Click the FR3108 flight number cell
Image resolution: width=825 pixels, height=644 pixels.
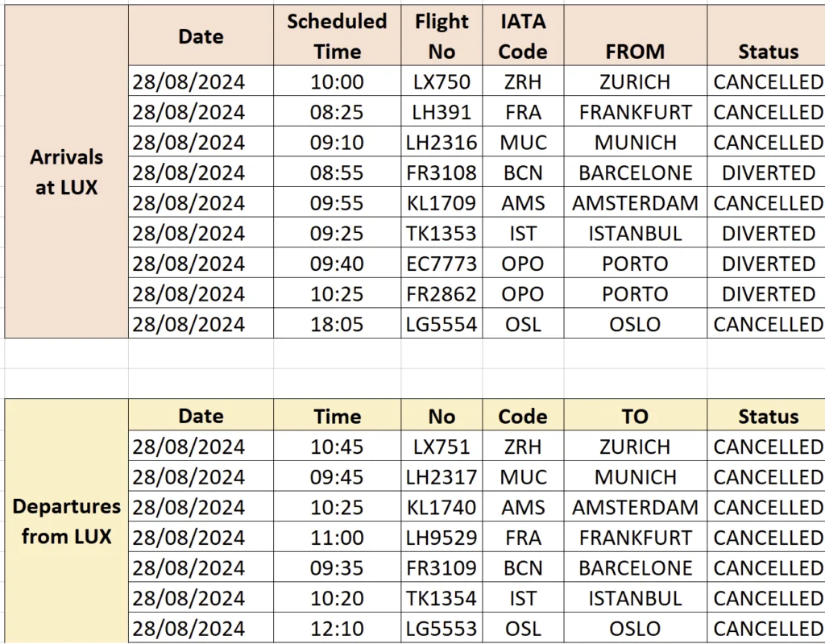(x=442, y=172)
